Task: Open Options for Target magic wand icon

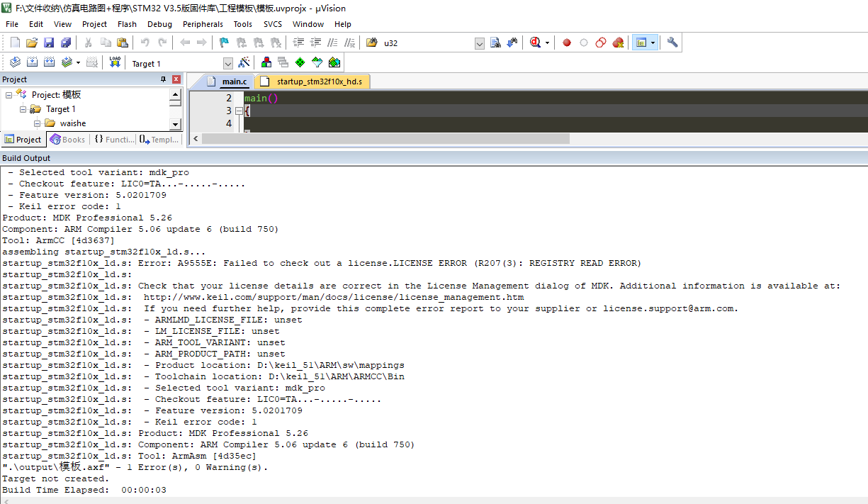Action: click(244, 63)
